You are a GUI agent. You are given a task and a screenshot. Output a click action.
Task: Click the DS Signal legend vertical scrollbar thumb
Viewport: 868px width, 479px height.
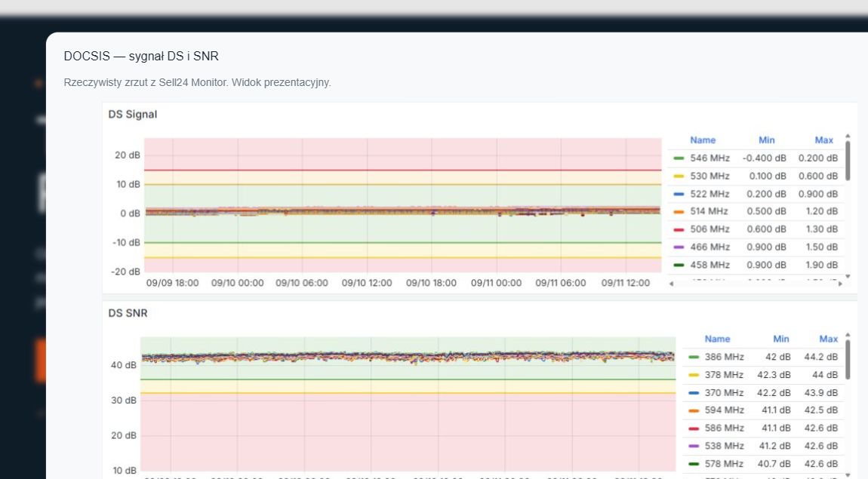click(x=848, y=161)
